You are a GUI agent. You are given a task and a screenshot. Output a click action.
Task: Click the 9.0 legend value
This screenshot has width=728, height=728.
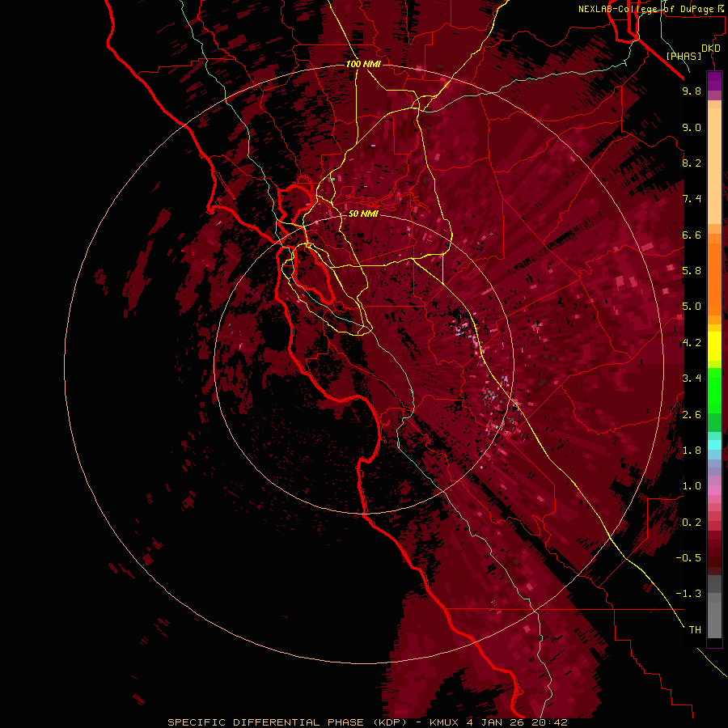pos(692,127)
